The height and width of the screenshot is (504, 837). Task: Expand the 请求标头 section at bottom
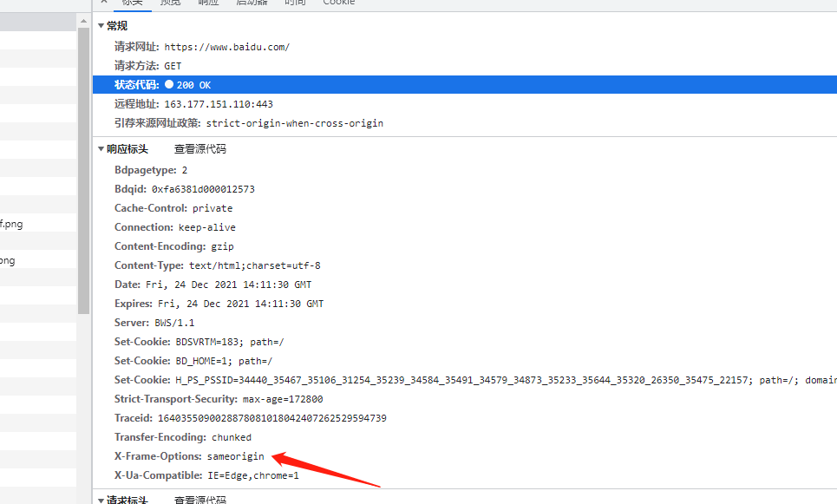(x=101, y=500)
